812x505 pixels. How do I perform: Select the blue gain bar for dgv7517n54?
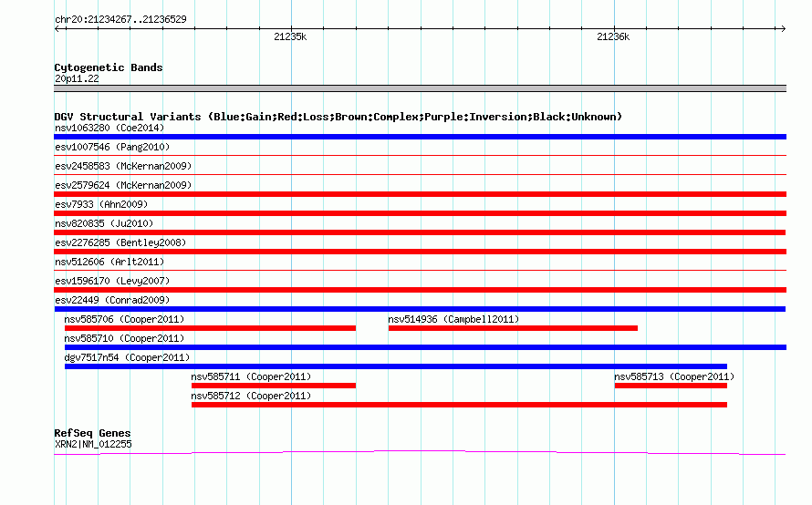point(396,366)
